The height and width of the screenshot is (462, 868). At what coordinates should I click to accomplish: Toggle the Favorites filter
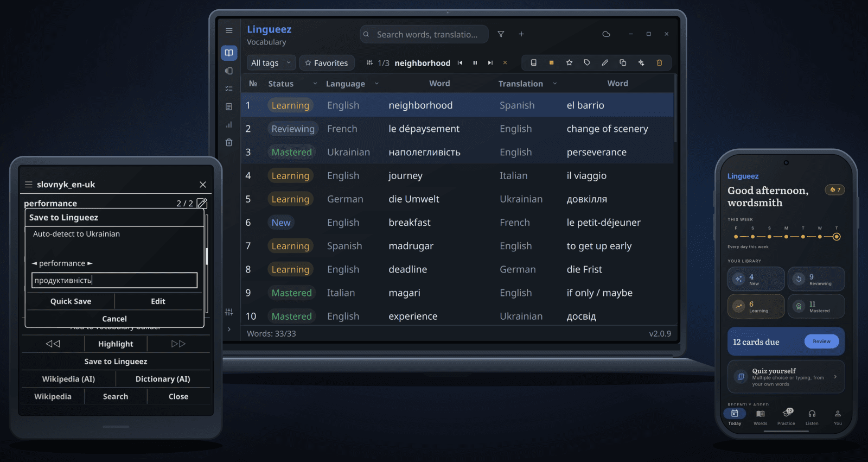click(327, 63)
